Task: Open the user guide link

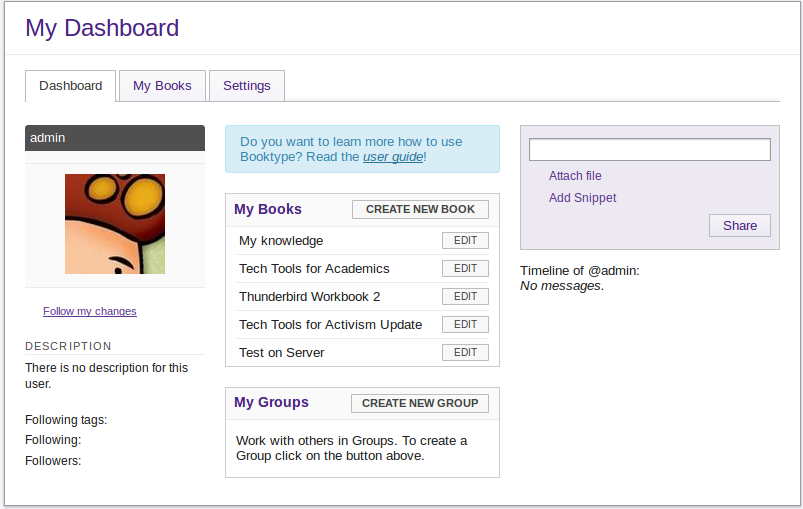Action: [x=392, y=157]
